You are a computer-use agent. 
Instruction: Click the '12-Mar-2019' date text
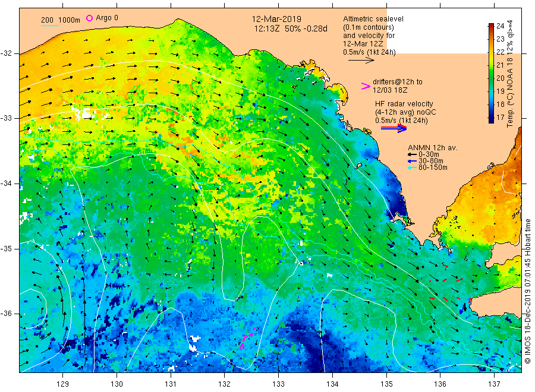[276, 20]
